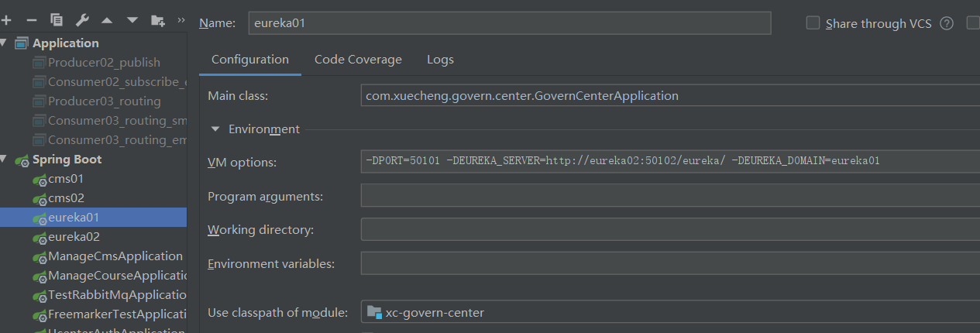This screenshot has width=980, height=333.
Task: Show more toolbar actions via double chevron
Action: point(181,20)
